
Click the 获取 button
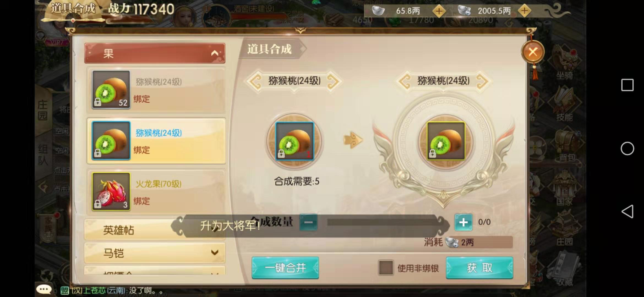click(479, 268)
